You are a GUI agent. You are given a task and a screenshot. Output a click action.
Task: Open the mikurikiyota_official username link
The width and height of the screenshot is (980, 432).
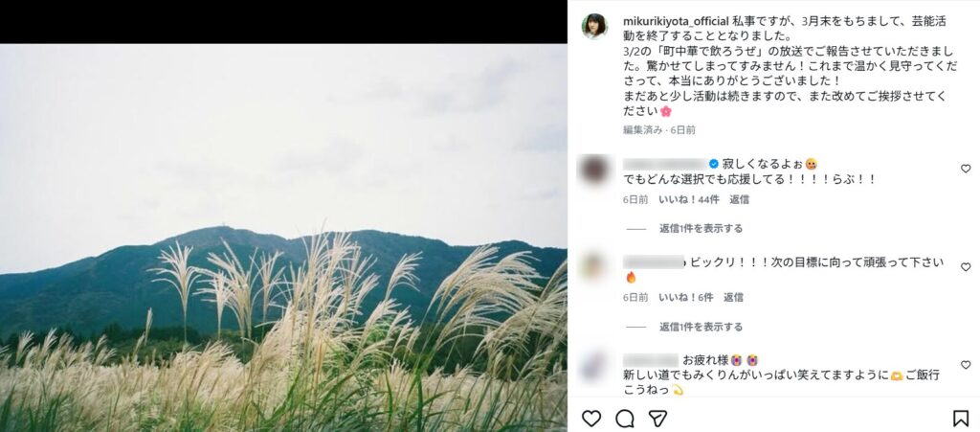[676, 21]
